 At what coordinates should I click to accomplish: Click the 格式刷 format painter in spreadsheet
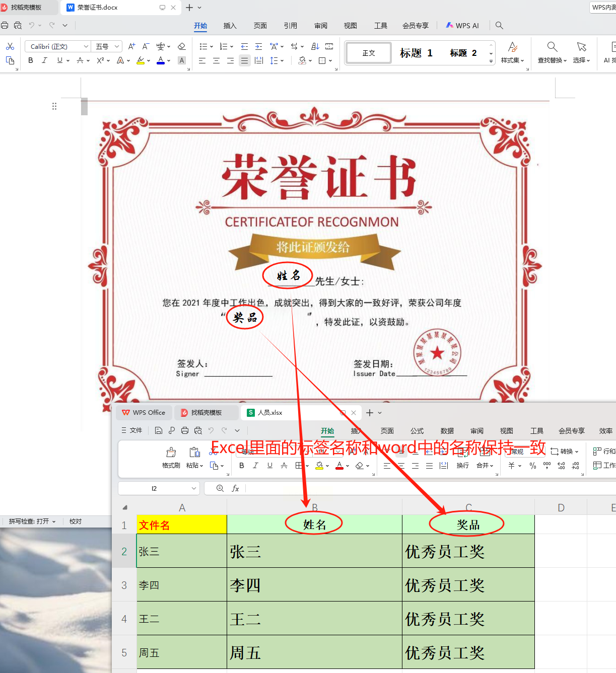coord(171,458)
